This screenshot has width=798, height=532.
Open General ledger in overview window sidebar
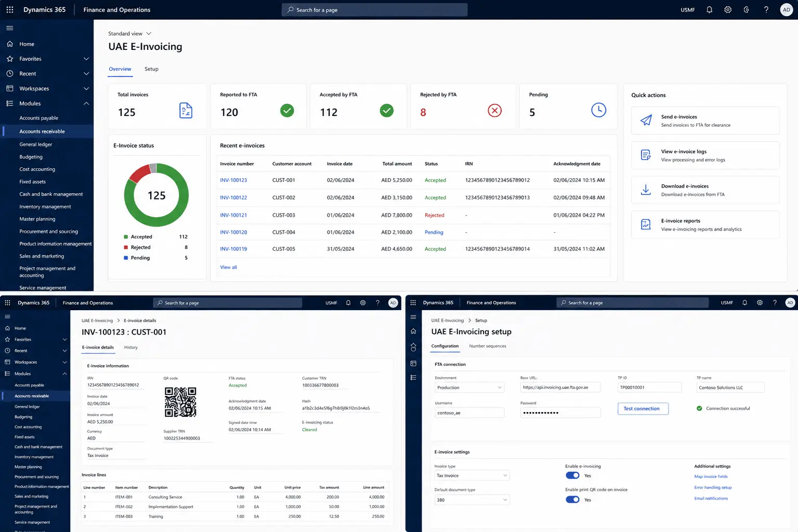click(36, 144)
